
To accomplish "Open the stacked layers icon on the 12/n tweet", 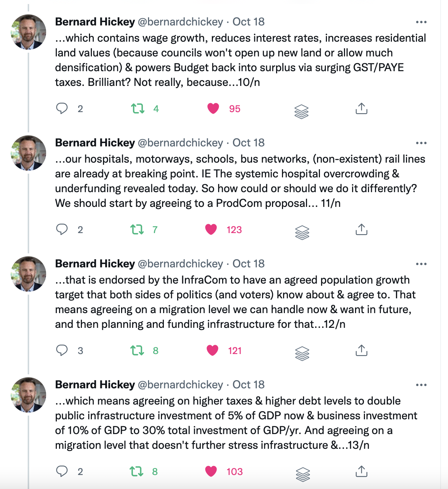I will coord(302,353).
